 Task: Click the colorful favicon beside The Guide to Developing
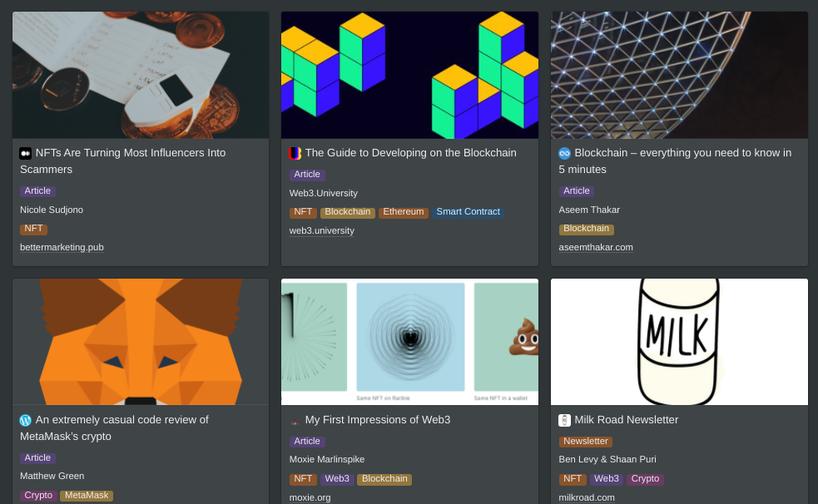point(295,153)
